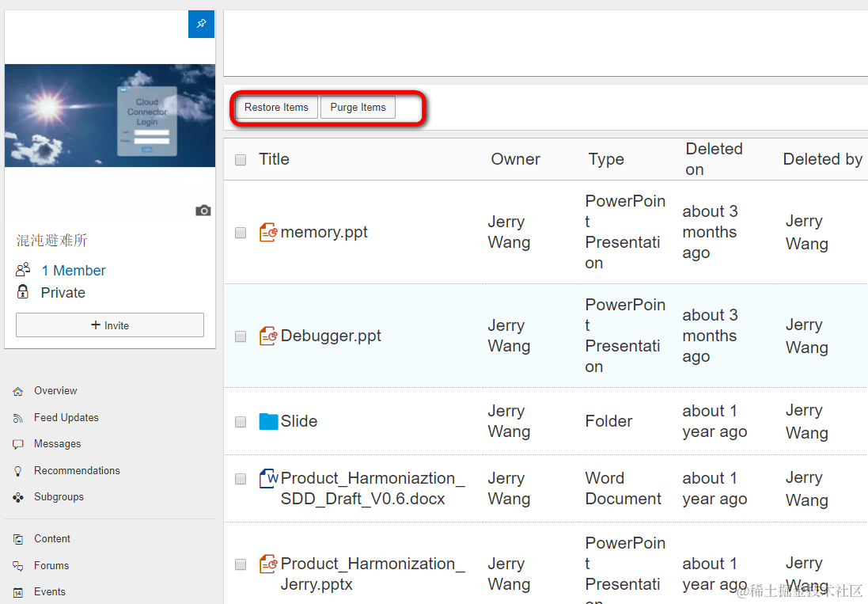Click the Subgroups icon
Screen dimensions: 868x604
[17, 497]
